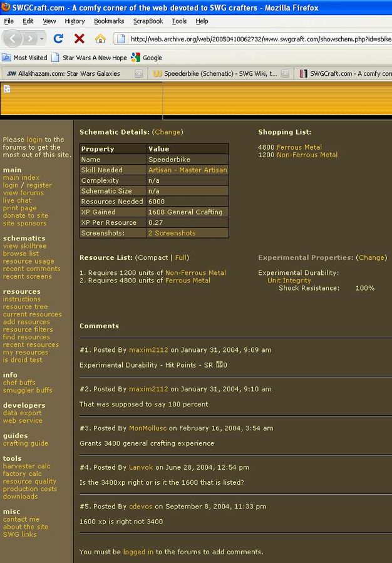Click the URL address bar
The width and height of the screenshot is (392, 563).
tap(257, 39)
